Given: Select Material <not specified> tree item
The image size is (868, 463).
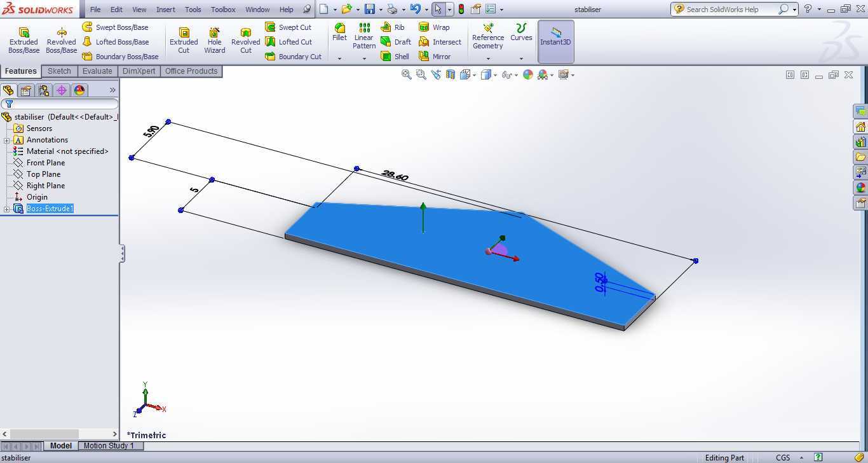Looking at the screenshot, I should (61, 151).
